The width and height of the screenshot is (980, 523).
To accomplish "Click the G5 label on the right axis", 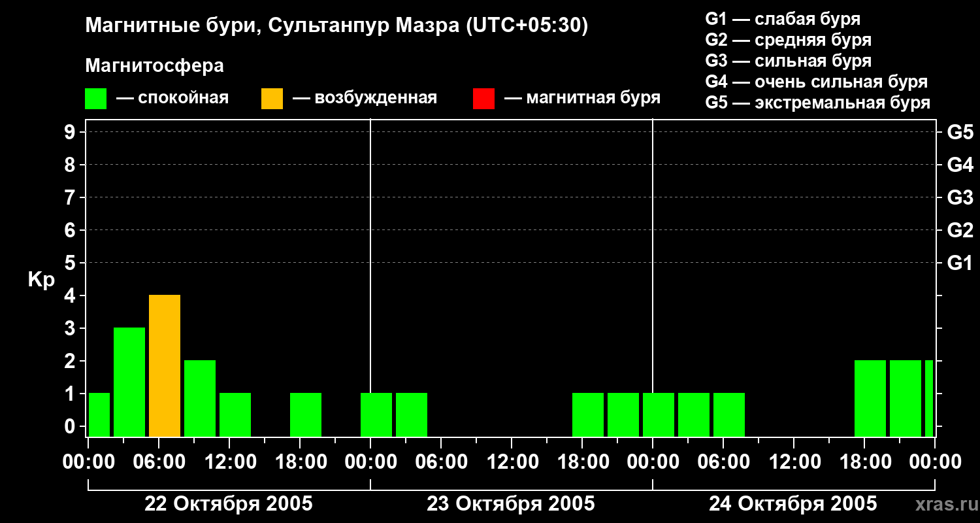I will click(x=960, y=133).
